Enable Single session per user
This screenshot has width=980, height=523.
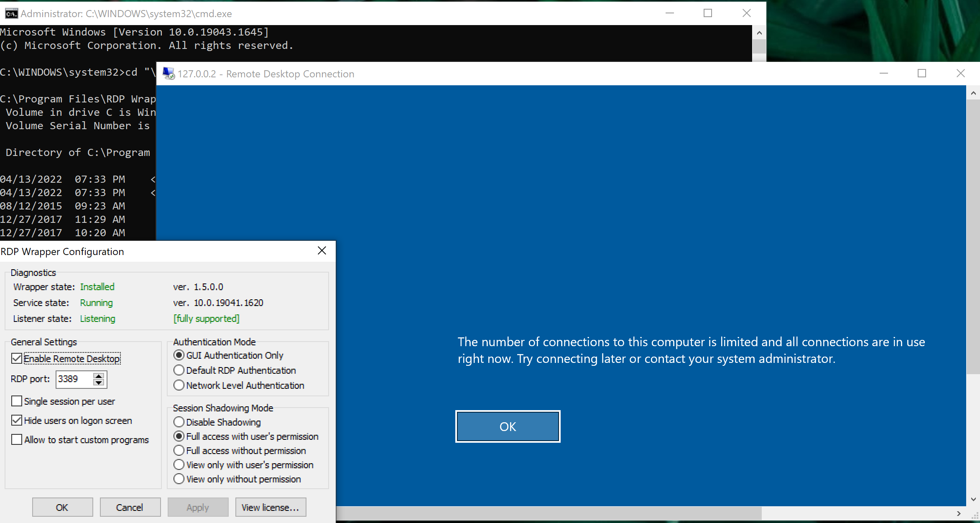(x=17, y=401)
